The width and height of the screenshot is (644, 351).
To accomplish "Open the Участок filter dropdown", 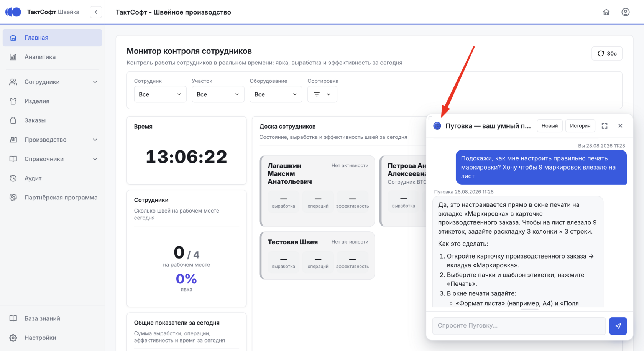I will (x=218, y=94).
